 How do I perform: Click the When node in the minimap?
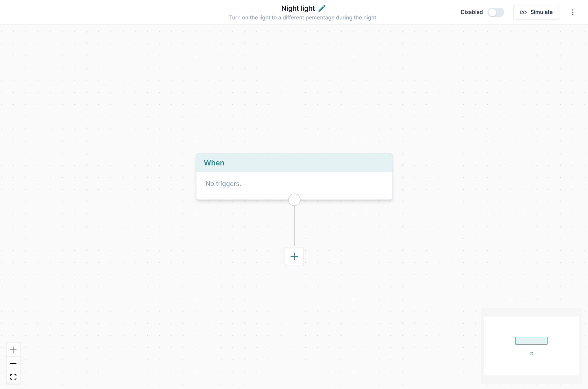(531, 341)
